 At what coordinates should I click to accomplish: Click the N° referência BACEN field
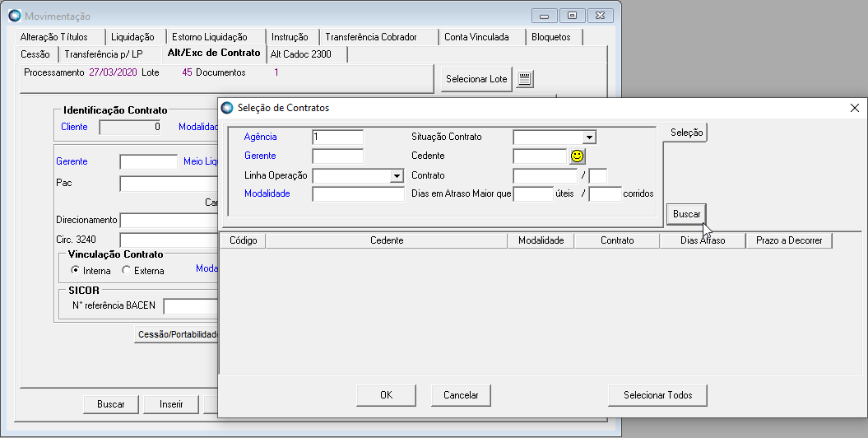tap(191, 305)
